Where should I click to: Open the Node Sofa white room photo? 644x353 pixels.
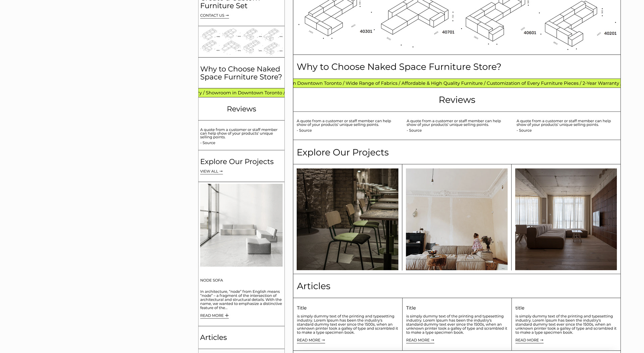click(x=241, y=225)
